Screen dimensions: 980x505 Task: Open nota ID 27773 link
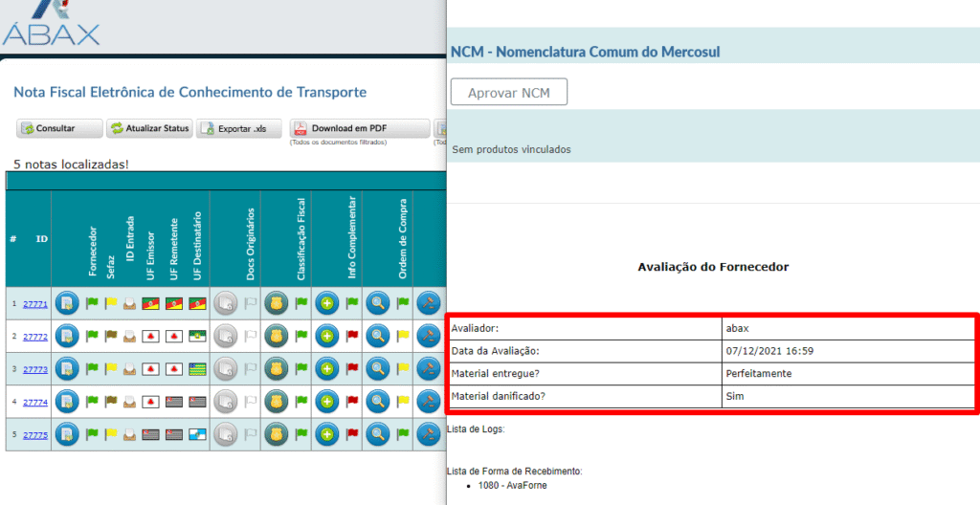(34, 369)
